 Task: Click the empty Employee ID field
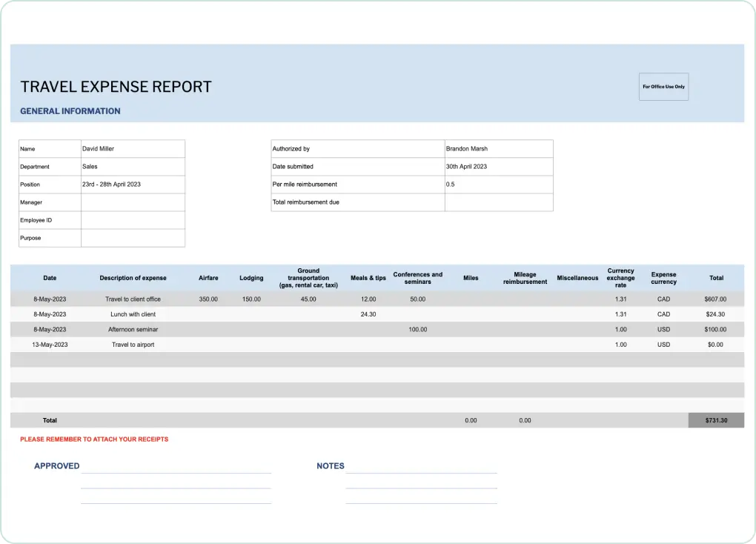[x=132, y=220]
